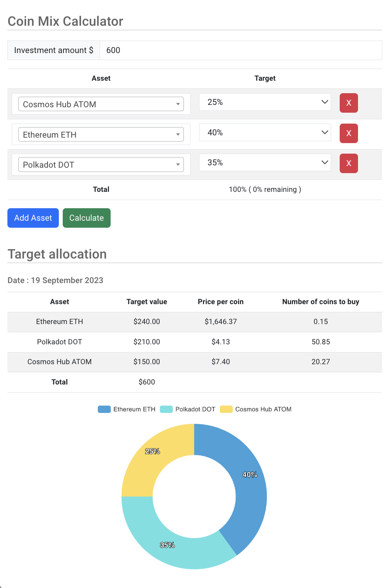Screen dimensions: 388x588
Task: Click the Ethereum ETH legend swatch
Action: [x=104, y=409]
